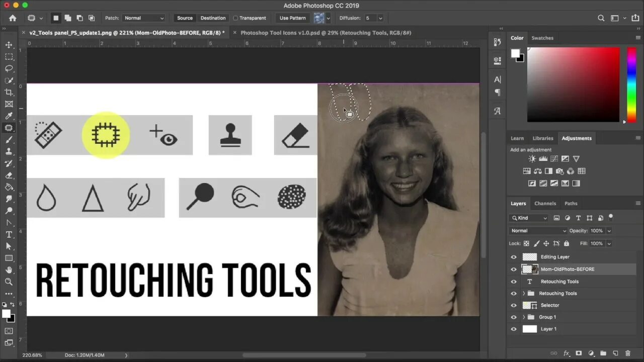Click the Diffusion value input field
This screenshot has width=644, height=362.
point(369,18)
